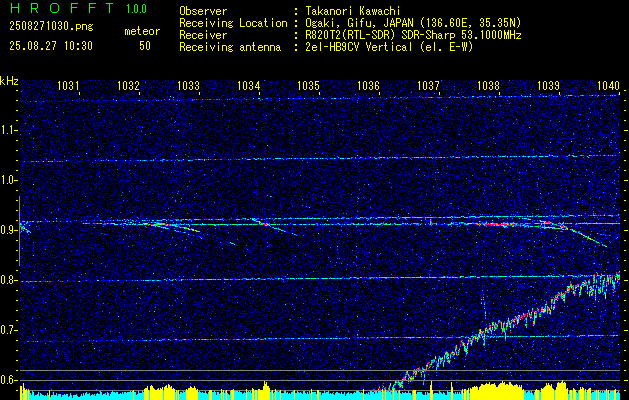This screenshot has height=400, width=629.
Task: Click the gray vertical range bar near 0.9 kHz
Action: [x=19, y=231]
